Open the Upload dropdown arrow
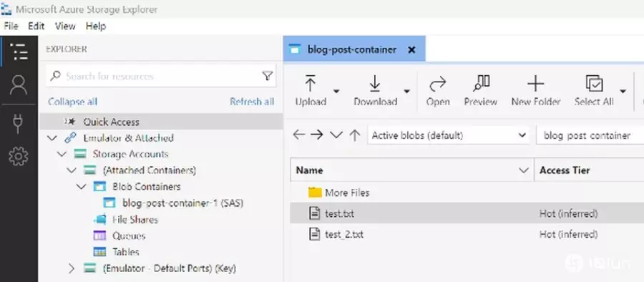This screenshot has height=282, width=644. pos(336,91)
